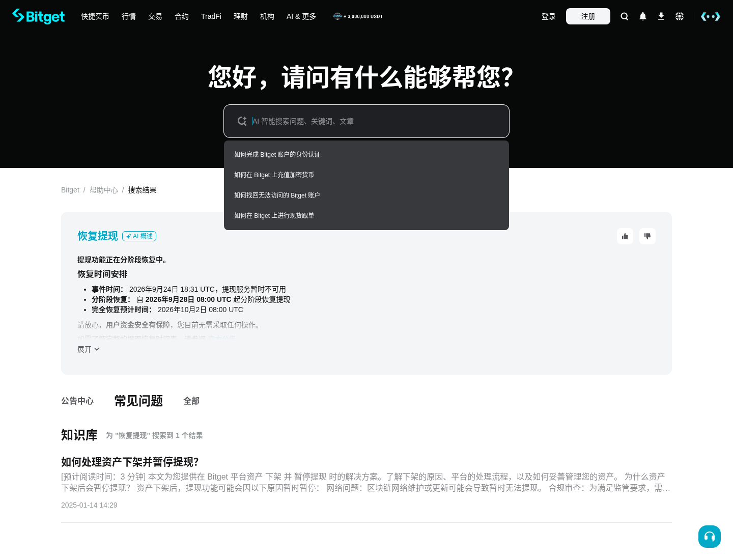Select suggestion 如何在 Bitget 上充值加密货币

366,175
